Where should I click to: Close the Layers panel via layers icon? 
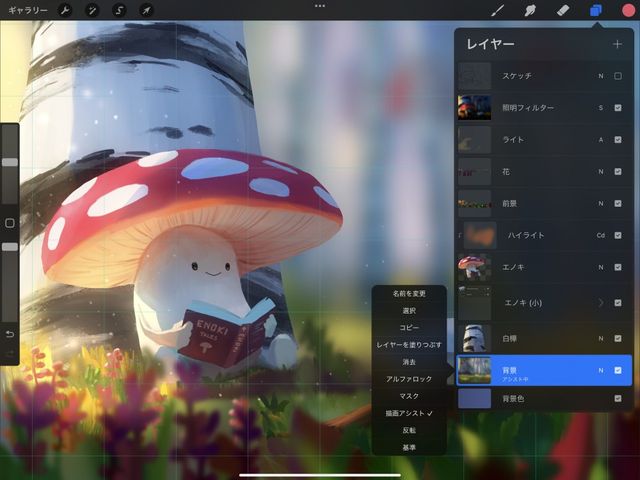click(596, 10)
